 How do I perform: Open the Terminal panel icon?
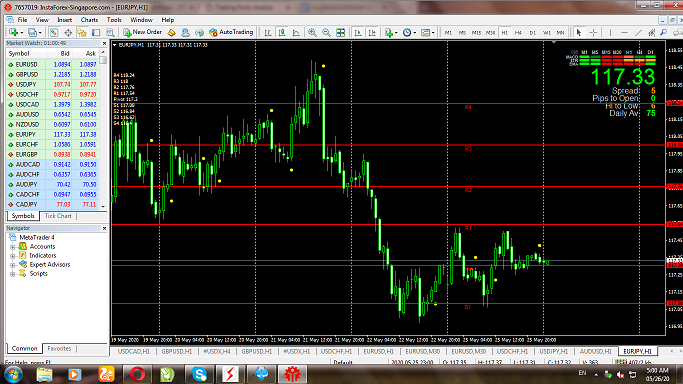tap(96, 32)
